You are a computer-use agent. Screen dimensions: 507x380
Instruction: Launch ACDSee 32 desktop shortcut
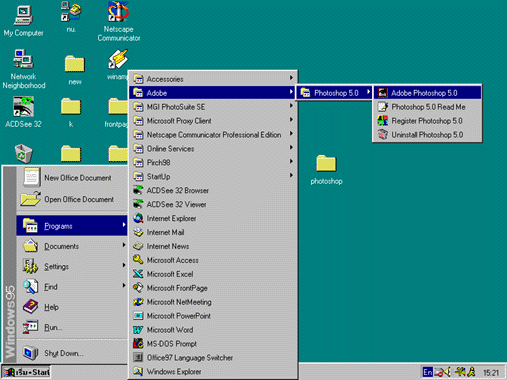(x=23, y=112)
